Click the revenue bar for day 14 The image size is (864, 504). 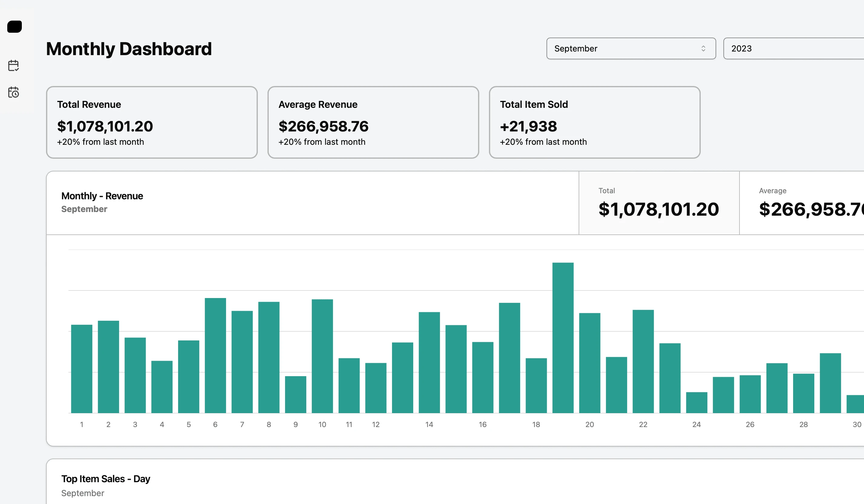429,362
